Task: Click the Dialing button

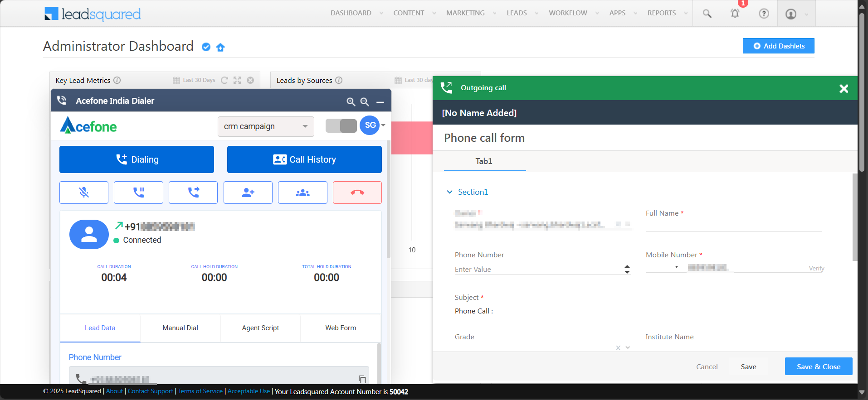Action: pyautogui.click(x=137, y=159)
